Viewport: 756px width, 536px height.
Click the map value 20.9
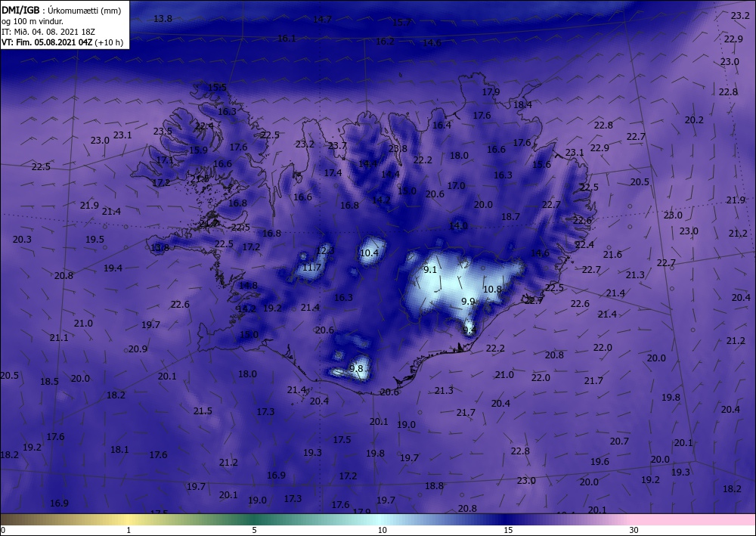pos(138,349)
